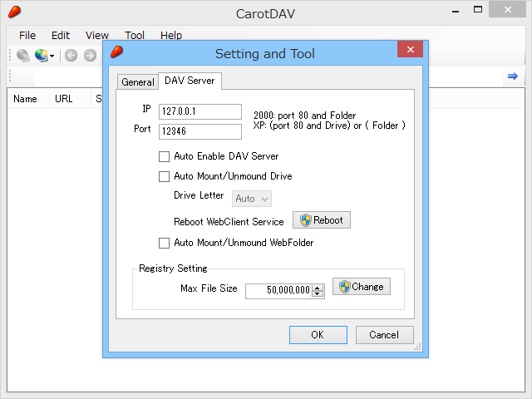Maximize the CarotDAV window
Screen dimensions: 532x399
478,10
